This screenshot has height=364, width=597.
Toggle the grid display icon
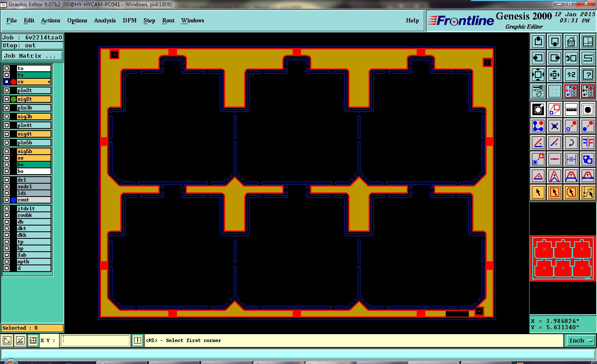(555, 91)
